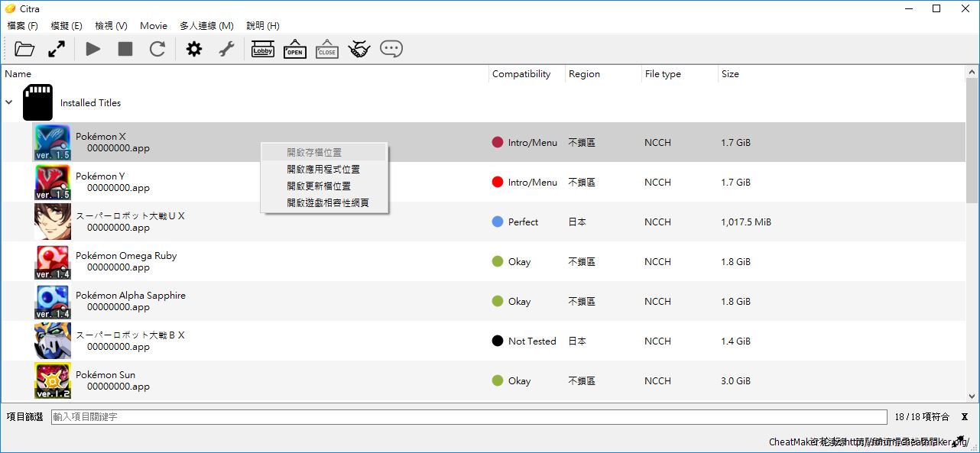Open the chat bubble icon
This screenshot has width=980, height=453.
pyautogui.click(x=391, y=50)
